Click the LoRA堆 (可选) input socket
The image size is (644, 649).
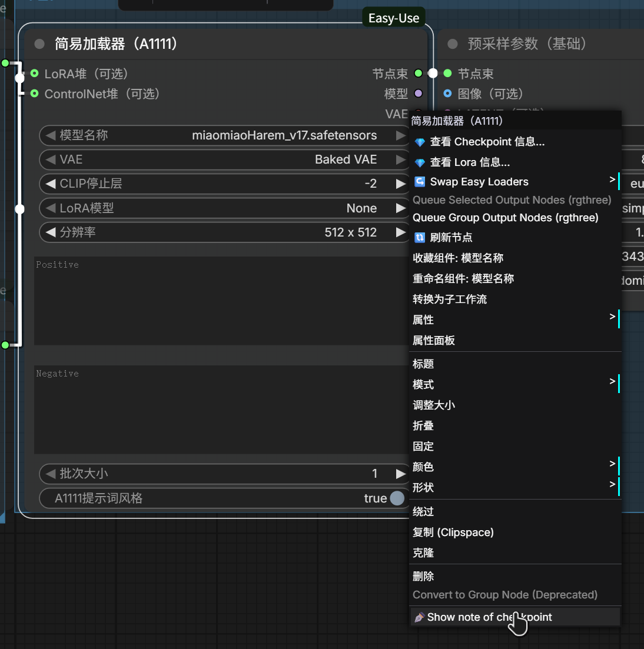35,74
